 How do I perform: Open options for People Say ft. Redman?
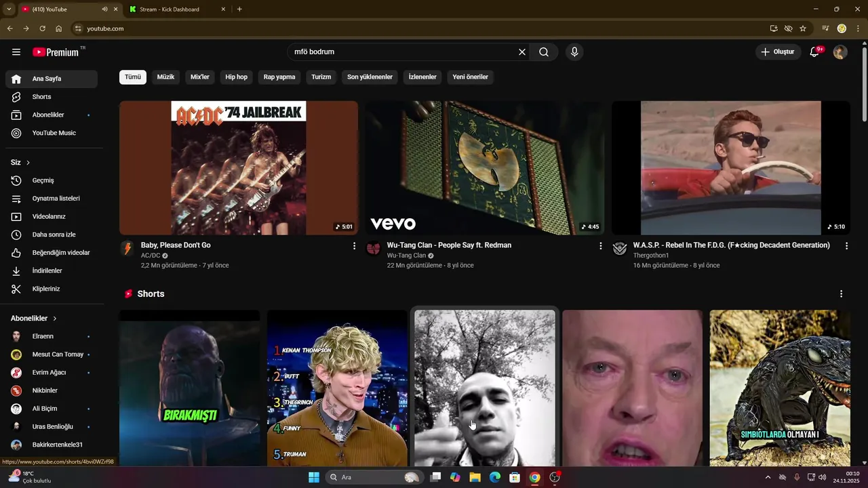(600, 246)
